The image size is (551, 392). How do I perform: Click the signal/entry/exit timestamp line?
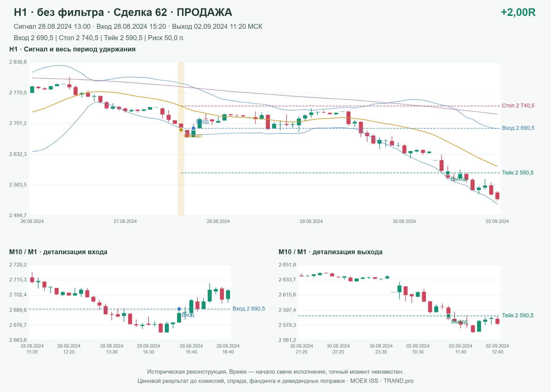pos(138,27)
